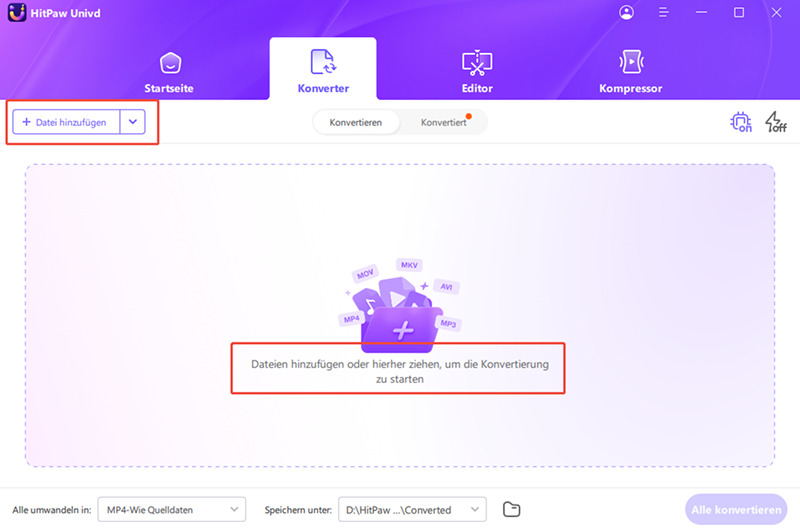Image resolution: width=800 pixels, height=531 pixels.
Task: Click the Startseite home icon
Action: point(169,62)
